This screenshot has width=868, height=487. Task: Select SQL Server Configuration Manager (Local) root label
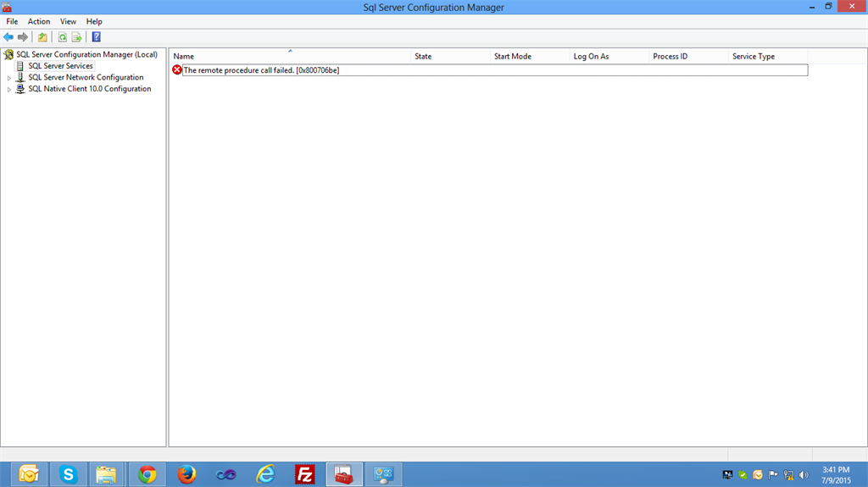[87, 54]
